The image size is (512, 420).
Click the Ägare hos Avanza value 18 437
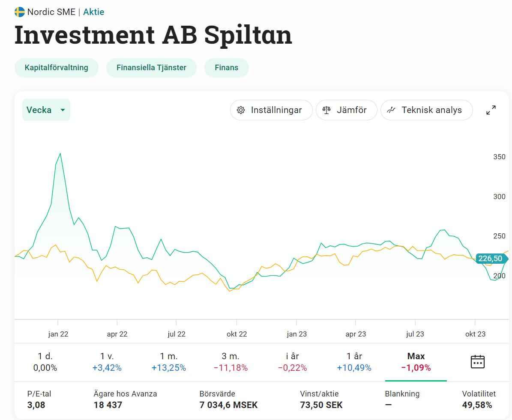coord(108,405)
